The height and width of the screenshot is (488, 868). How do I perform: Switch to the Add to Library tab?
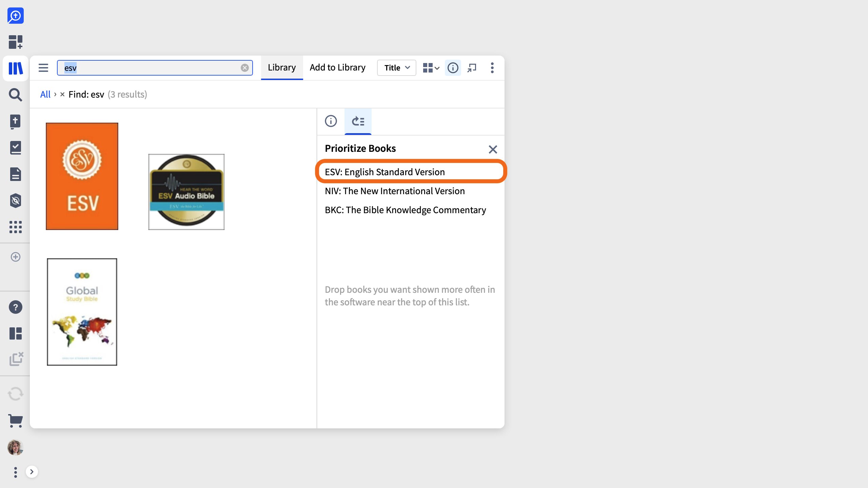[338, 68]
